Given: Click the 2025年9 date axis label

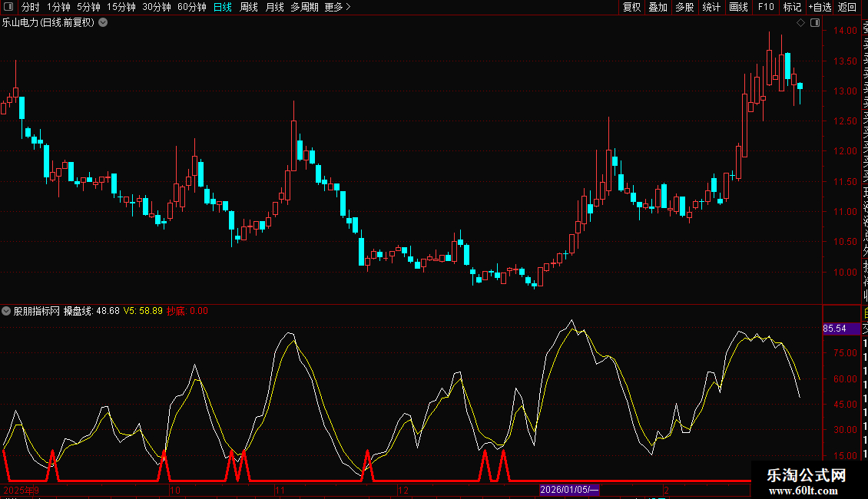Looking at the screenshot, I should click(x=21, y=490).
